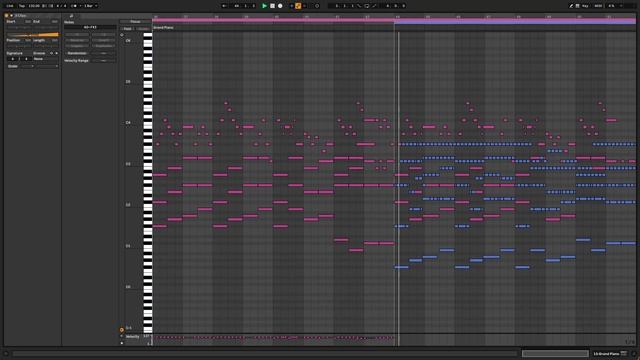This screenshot has width=640, height=360.
Task: Click the bottom horizontal scrollbar
Action: click(264, 353)
